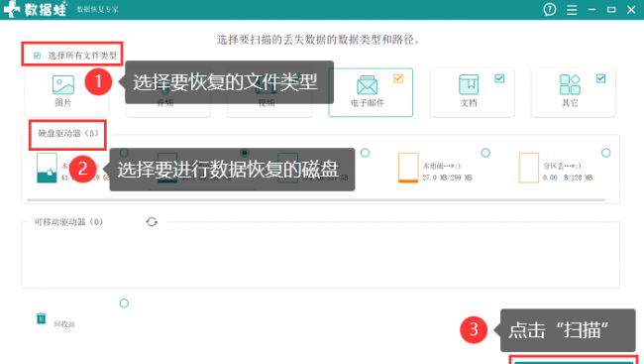The height and width of the screenshot is (364, 644).
Task: Click the filled radio button of the second drive
Action: [x=245, y=153]
